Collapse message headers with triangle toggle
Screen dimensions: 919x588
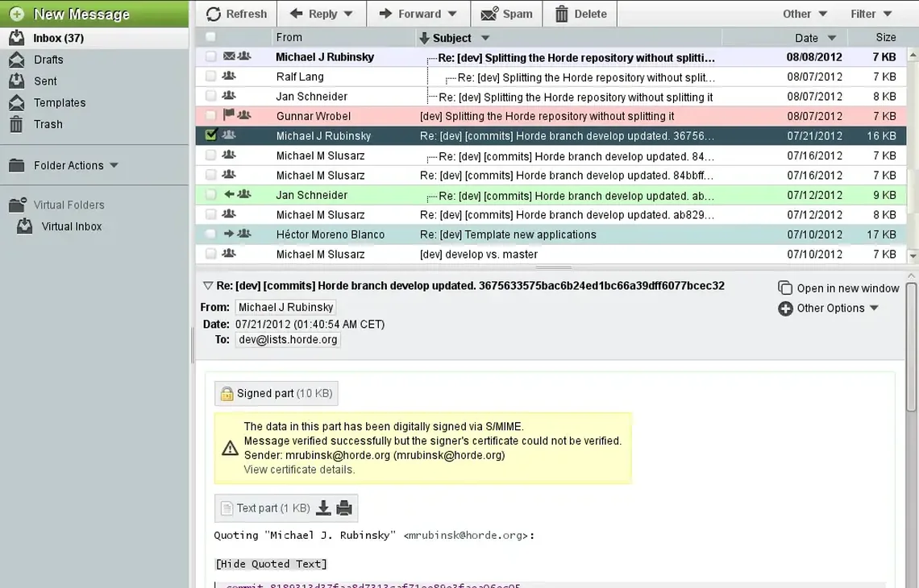207,286
